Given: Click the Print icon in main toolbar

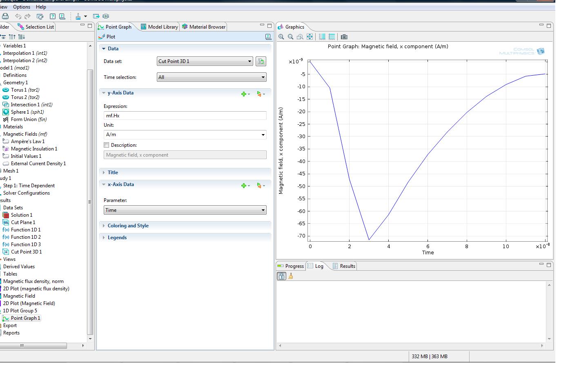Looking at the screenshot, I should click(x=5, y=16).
